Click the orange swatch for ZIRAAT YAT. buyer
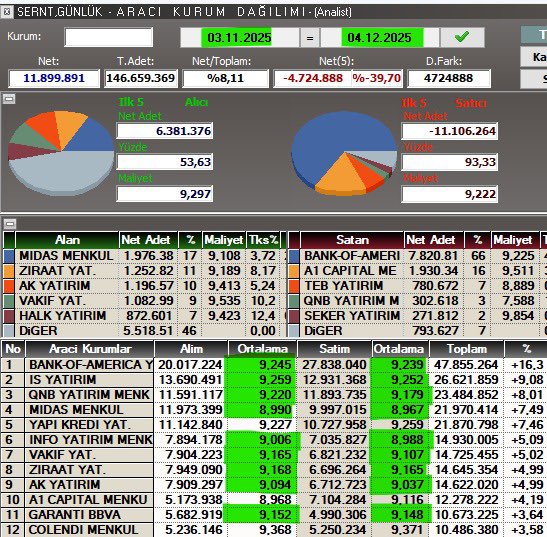This screenshot has height=537, width=547. 9,271
